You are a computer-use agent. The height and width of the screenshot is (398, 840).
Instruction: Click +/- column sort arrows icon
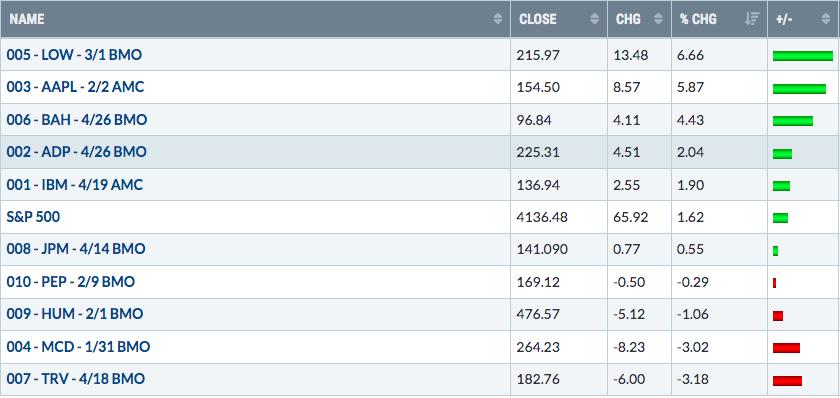point(826,19)
